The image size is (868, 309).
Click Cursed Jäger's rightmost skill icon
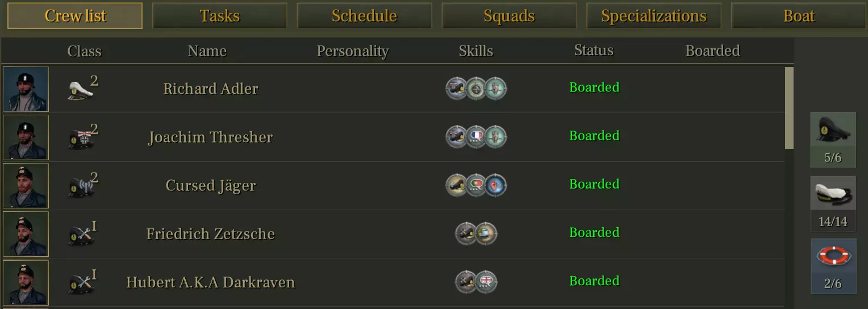tap(495, 185)
